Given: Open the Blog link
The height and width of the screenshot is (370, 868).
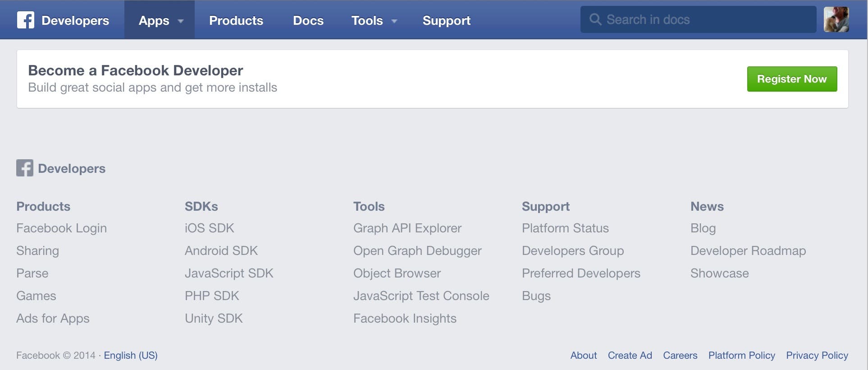Looking at the screenshot, I should (703, 228).
